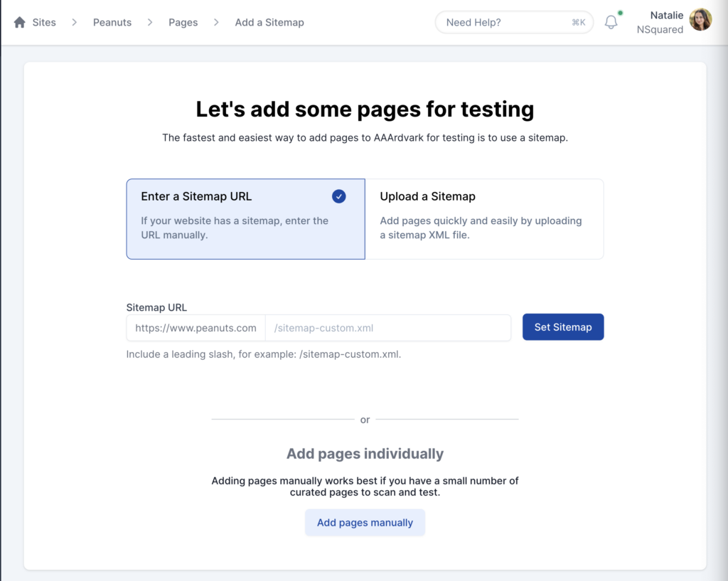This screenshot has height=581, width=728.
Task: Click the chevron separator after Sites
Action: (74, 22)
